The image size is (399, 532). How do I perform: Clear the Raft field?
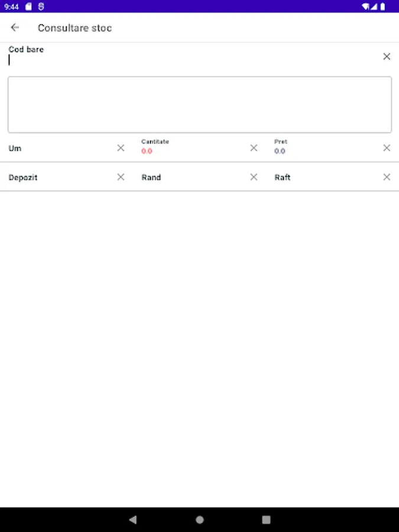[x=387, y=177]
